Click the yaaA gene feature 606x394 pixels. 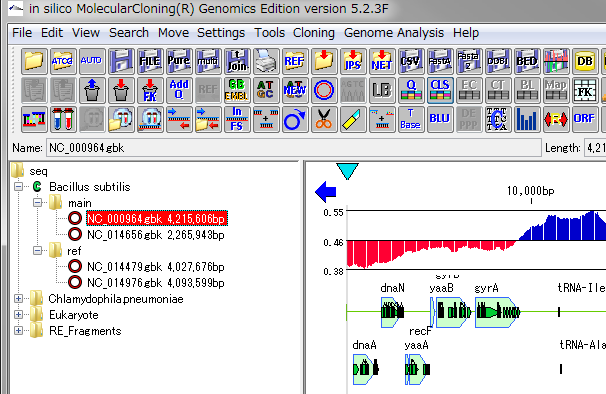417,369
